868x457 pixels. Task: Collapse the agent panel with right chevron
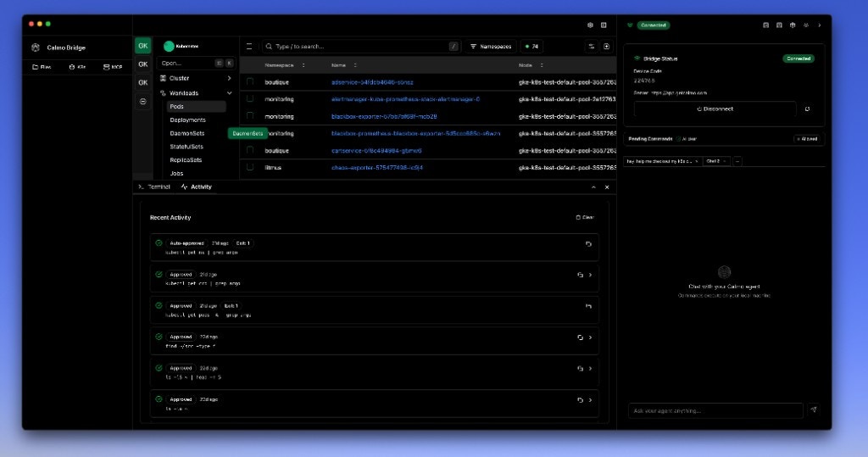coord(820,25)
